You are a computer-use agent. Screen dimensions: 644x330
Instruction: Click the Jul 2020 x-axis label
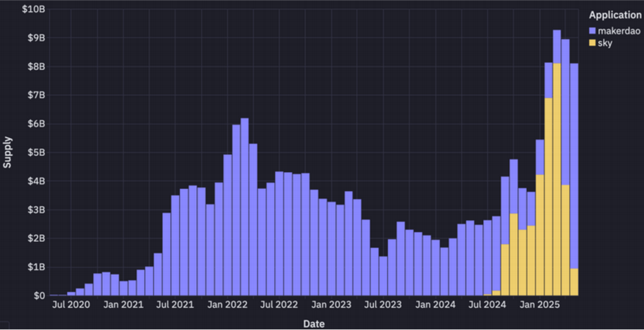[x=71, y=305]
